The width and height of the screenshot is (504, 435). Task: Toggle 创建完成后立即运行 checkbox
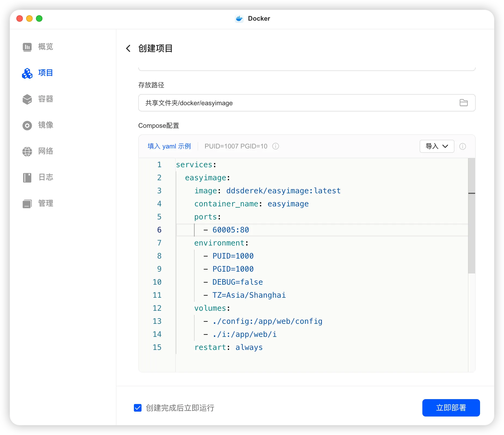click(138, 408)
